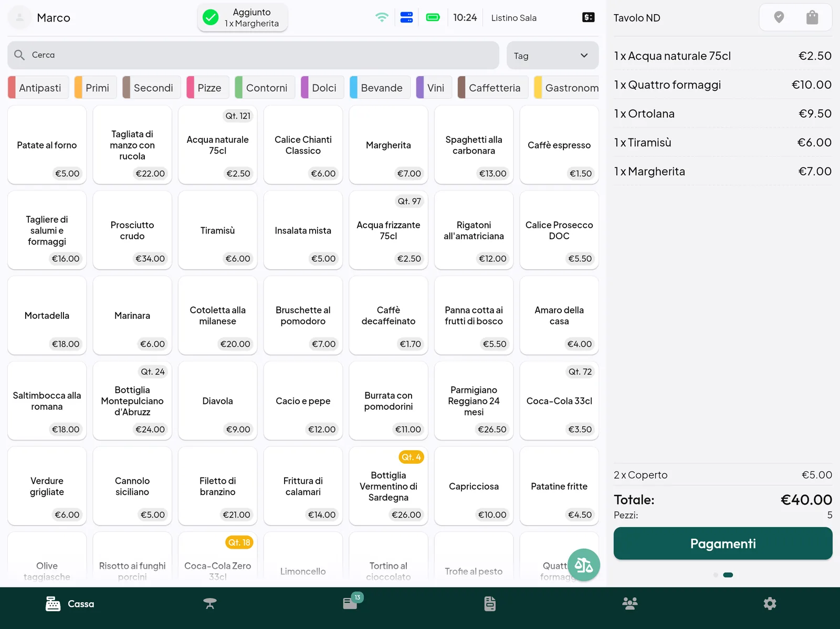The height and width of the screenshot is (629, 840).
Task: Click the server status icon in header
Action: (407, 18)
